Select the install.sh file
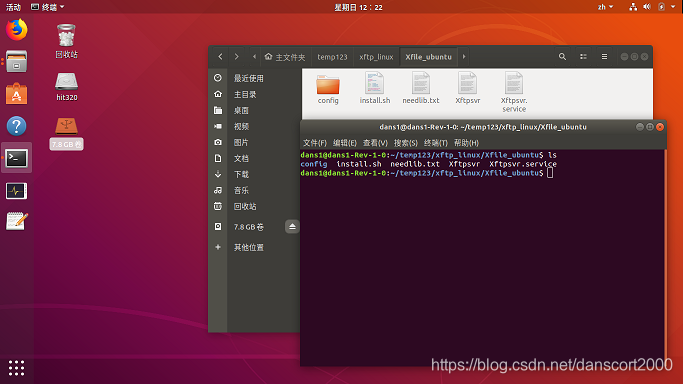Screen dimensions: 683x384 click(375, 88)
